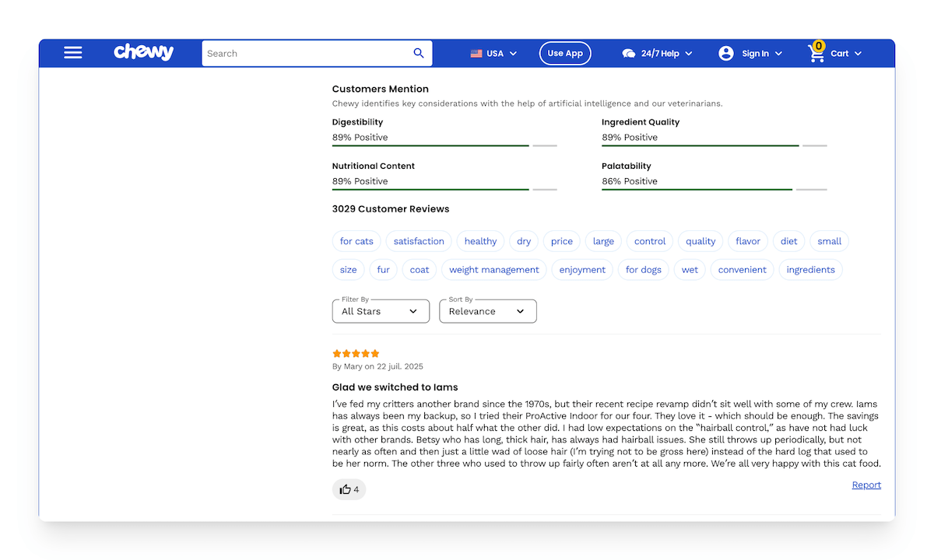Expand the 24/7 Help dropdown

pos(689,54)
